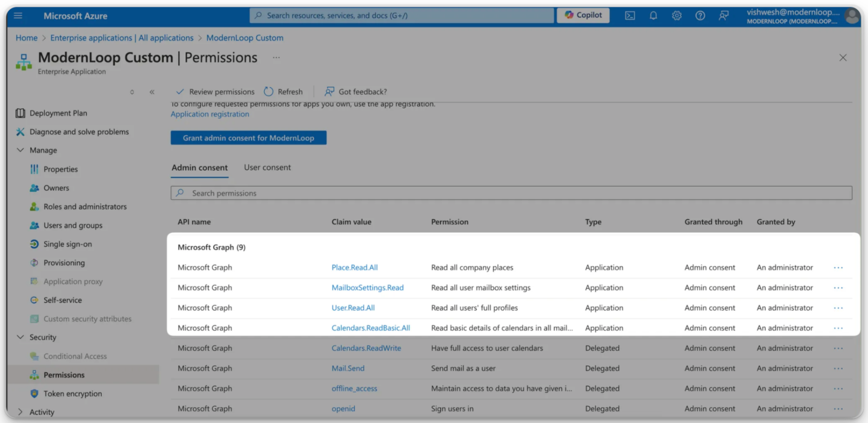Open the ellipsis menu for offline_access row

[838, 389]
